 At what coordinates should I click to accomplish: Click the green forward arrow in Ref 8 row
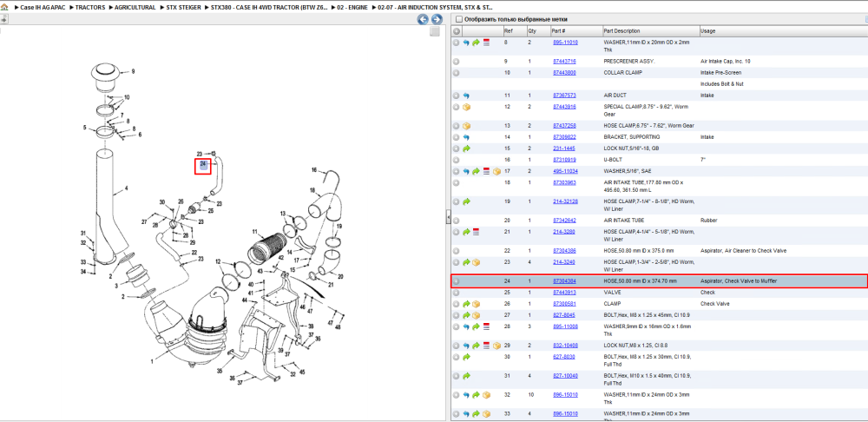coord(476,42)
